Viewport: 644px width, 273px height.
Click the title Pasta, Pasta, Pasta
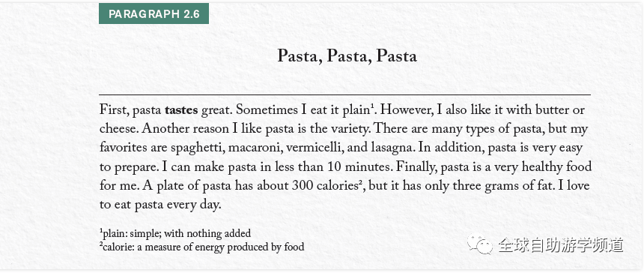click(347, 56)
